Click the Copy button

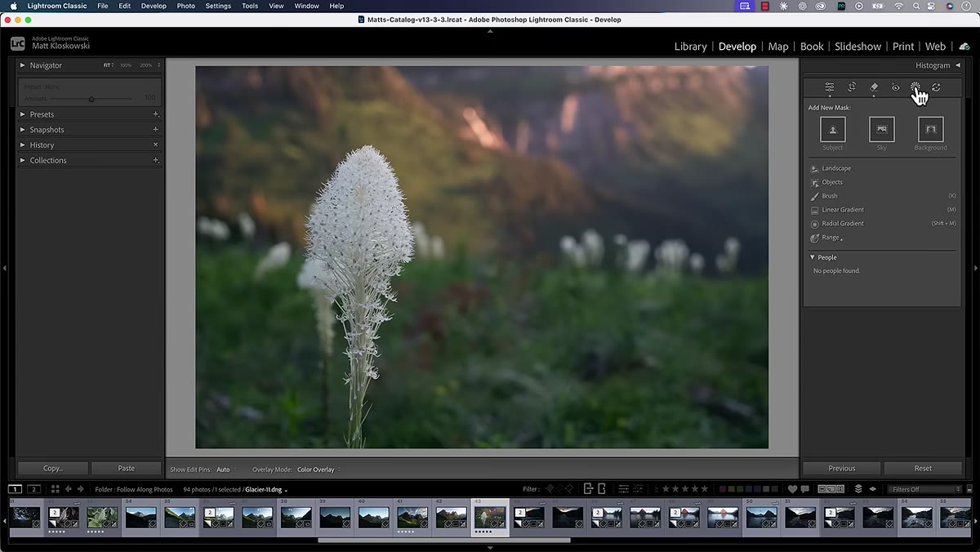pyautogui.click(x=52, y=469)
